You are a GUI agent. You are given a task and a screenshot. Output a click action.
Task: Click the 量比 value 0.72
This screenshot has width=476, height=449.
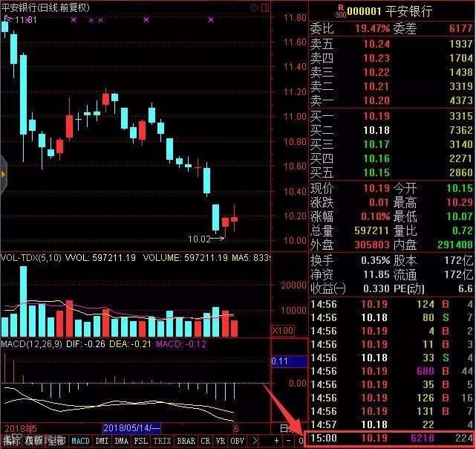click(463, 230)
